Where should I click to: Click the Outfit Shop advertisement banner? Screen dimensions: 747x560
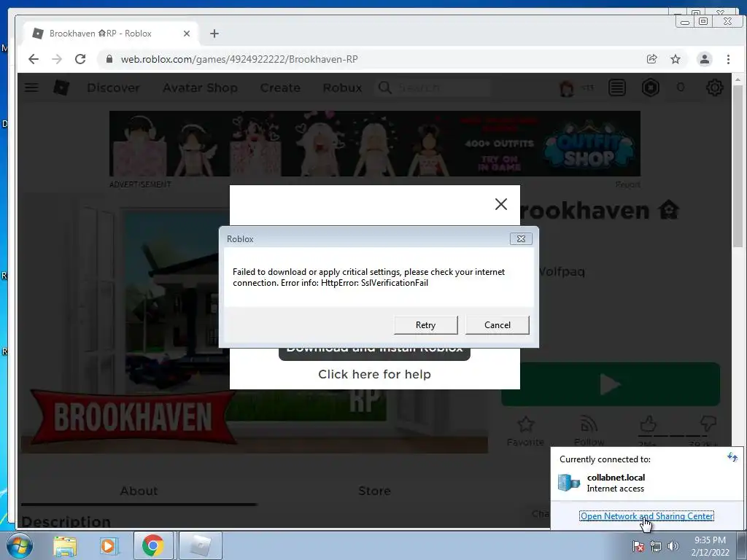(x=375, y=144)
